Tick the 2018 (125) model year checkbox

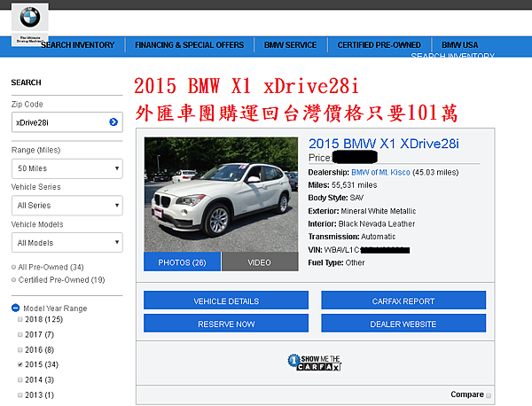pos(20,319)
